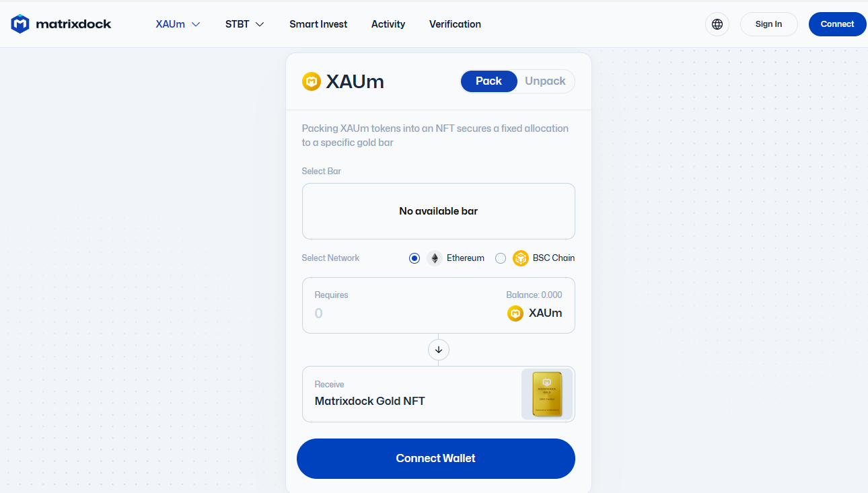Open the Smart Invest menu item
Viewport: 868px width, 493px height.
318,24
